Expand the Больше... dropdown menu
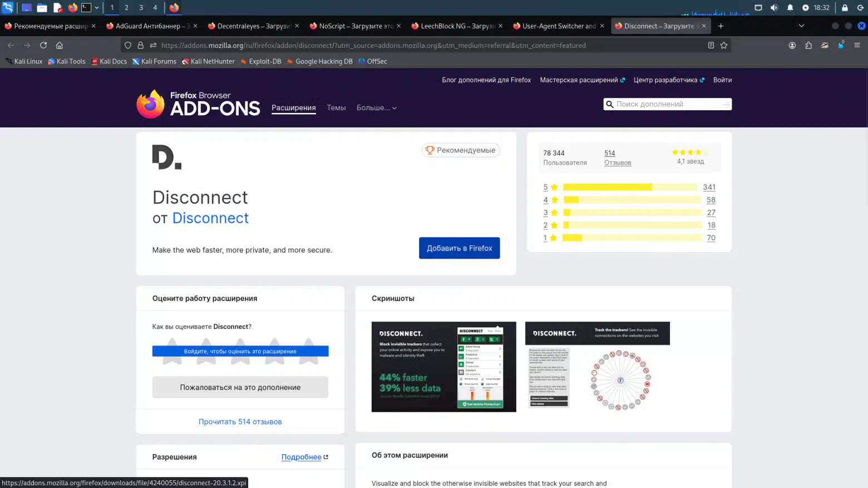This screenshot has height=488, width=868. (377, 108)
